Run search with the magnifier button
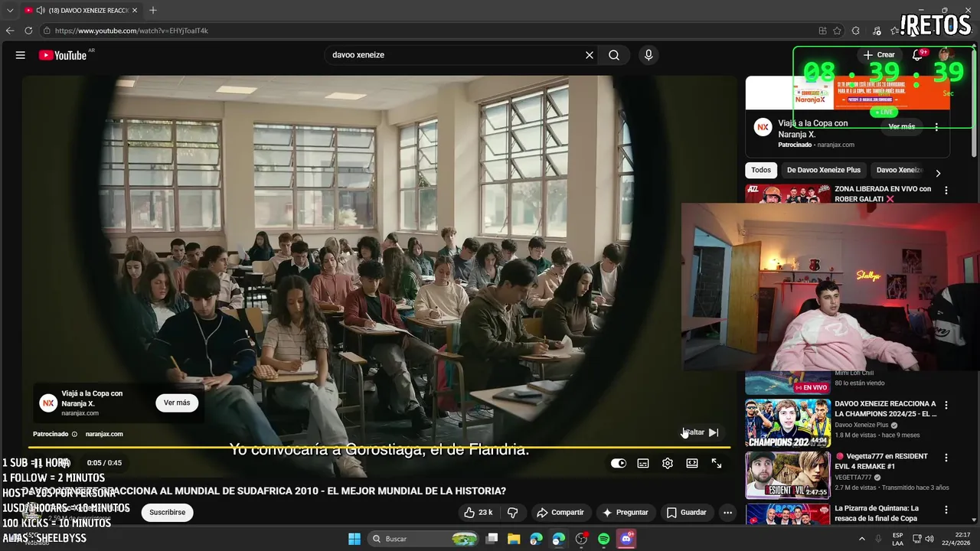Screen dimensions: 980x551 coord(614,55)
